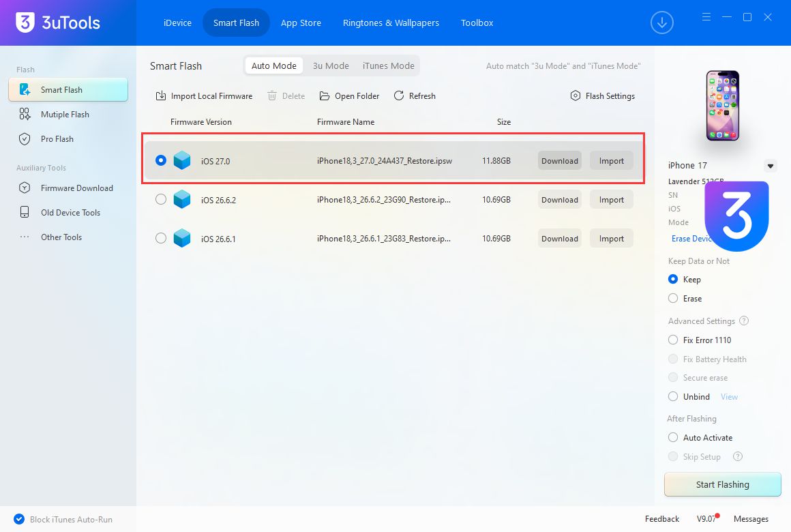Expand the iPhone 17 device dropdown arrow
The height and width of the screenshot is (532, 791).
(x=771, y=166)
